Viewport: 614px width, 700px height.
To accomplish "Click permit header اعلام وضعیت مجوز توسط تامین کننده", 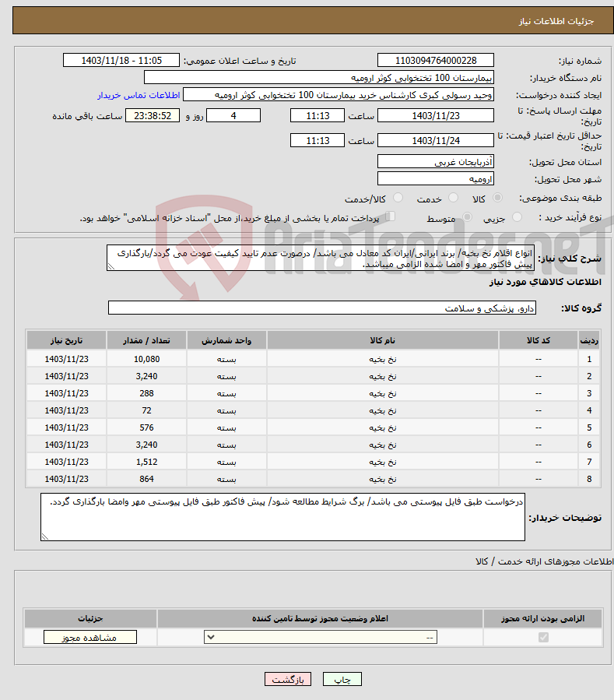I will coord(320,619).
